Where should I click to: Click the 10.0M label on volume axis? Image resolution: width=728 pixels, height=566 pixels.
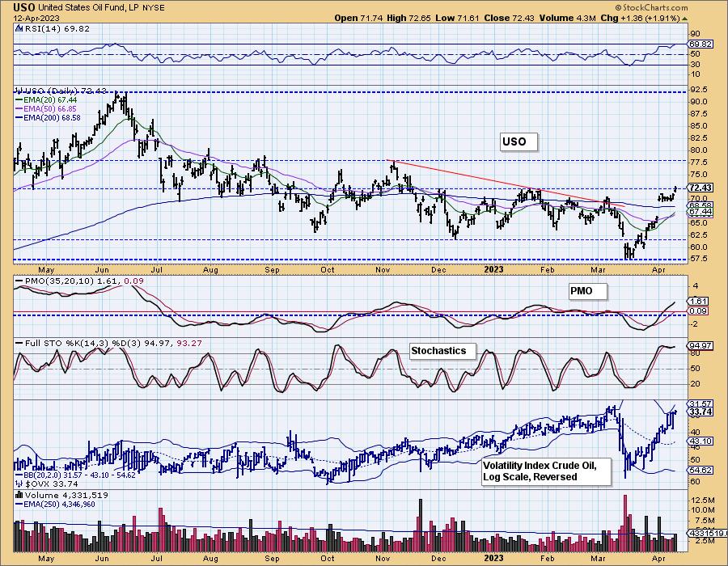pos(703,510)
